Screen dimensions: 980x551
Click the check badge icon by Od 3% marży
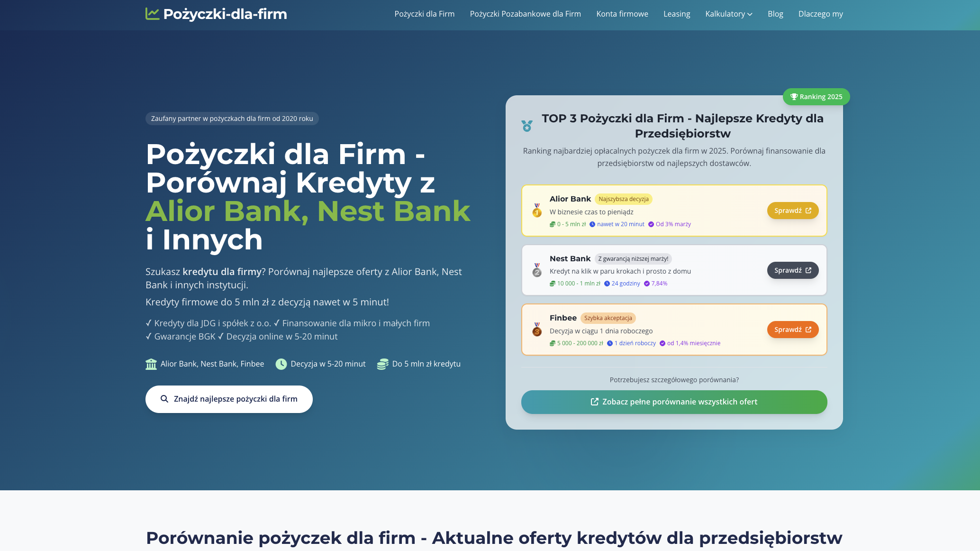pos(651,224)
